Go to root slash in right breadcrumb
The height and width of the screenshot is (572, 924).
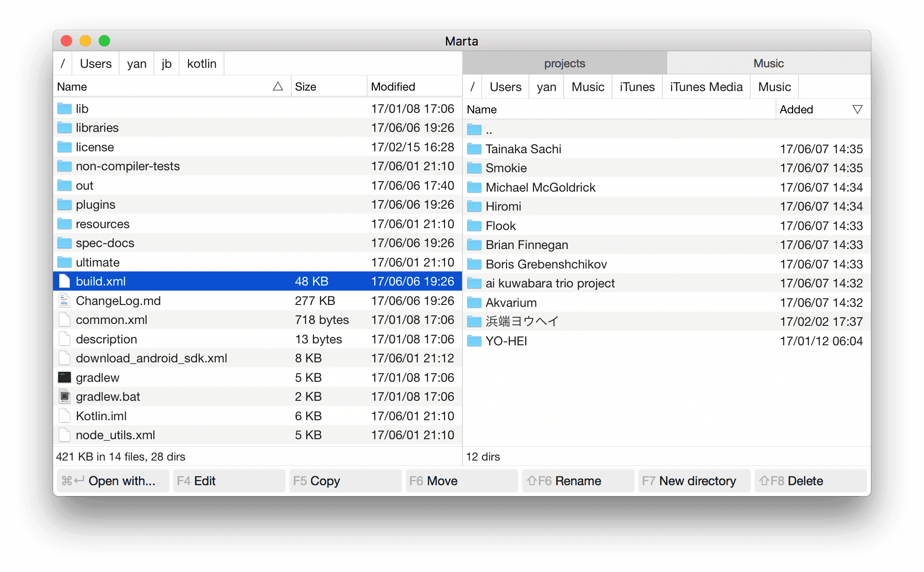tap(472, 87)
